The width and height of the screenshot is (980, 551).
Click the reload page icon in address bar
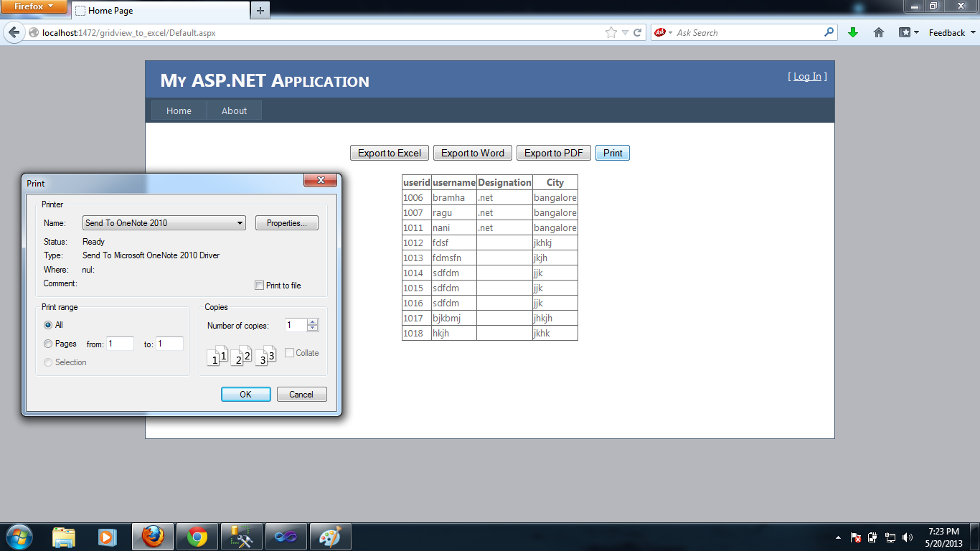coord(639,32)
